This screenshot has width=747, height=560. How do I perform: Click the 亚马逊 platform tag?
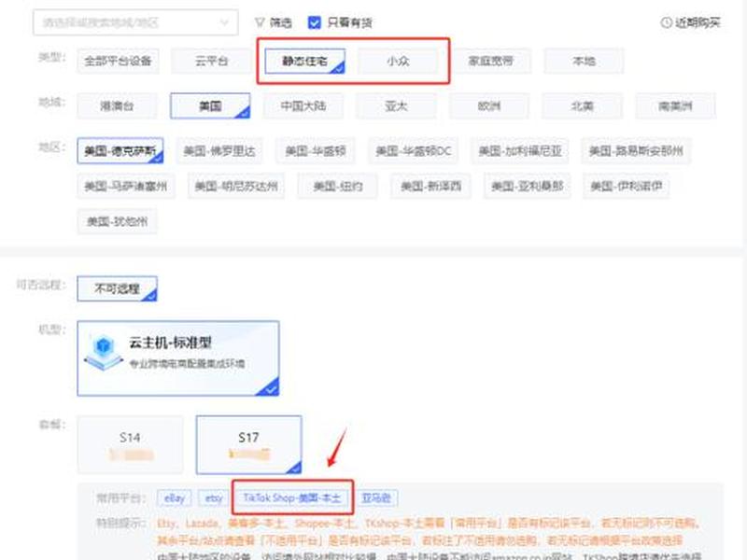pyautogui.click(x=376, y=498)
